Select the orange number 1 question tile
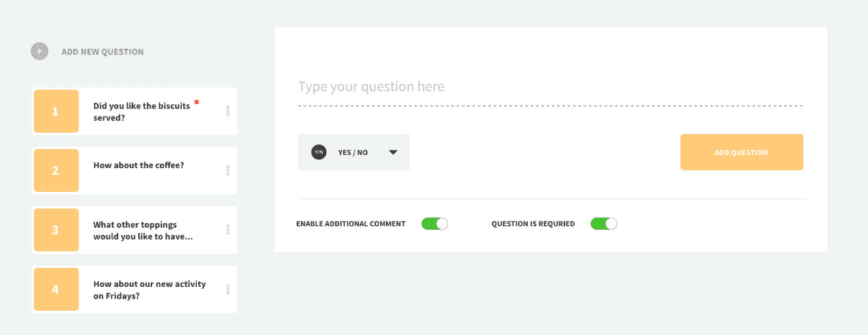The width and height of the screenshot is (868, 335). pos(56,111)
